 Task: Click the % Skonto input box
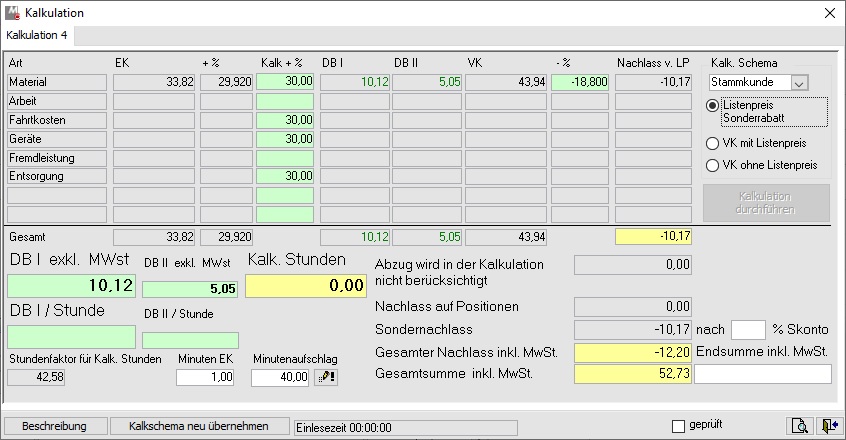(747, 330)
